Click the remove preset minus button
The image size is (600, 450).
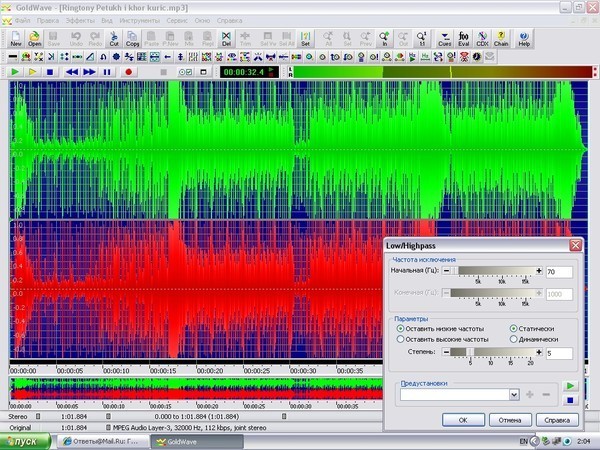546,395
